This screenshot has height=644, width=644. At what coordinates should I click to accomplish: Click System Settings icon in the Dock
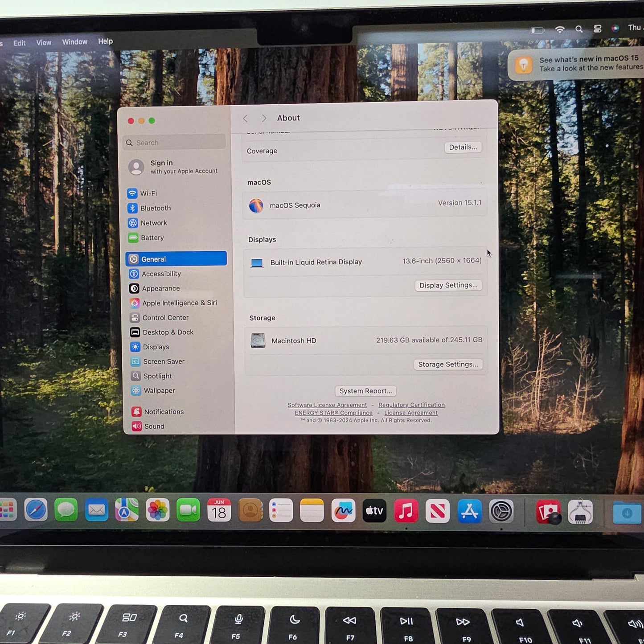pyautogui.click(x=501, y=512)
